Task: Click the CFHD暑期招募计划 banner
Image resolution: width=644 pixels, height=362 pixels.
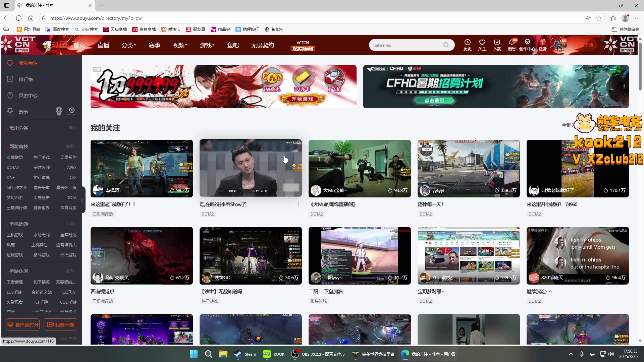Action: pos(496,86)
